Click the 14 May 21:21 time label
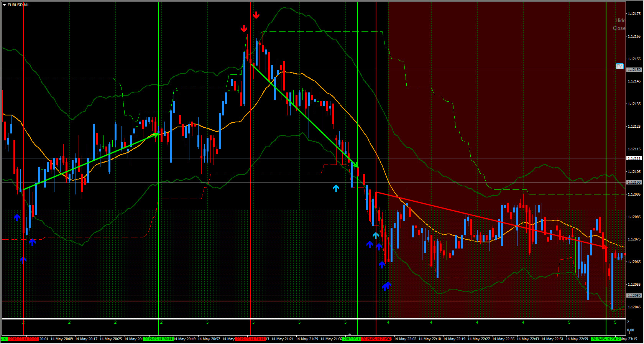The height and width of the screenshot is (344, 644). click(283, 339)
